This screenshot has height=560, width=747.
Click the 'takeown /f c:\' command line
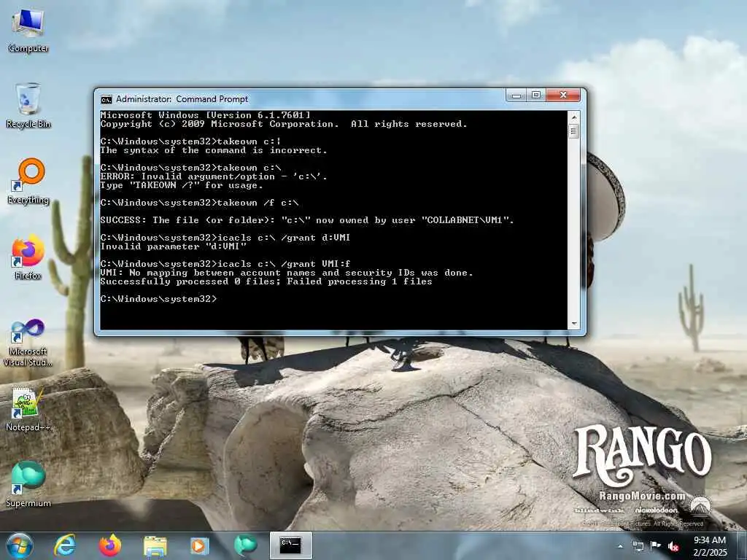[199, 203]
